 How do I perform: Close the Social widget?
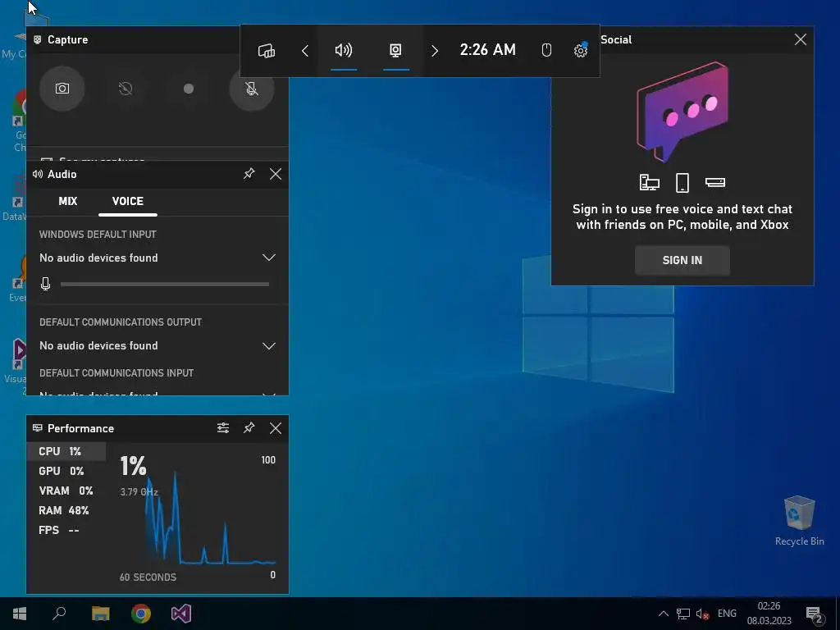point(801,39)
